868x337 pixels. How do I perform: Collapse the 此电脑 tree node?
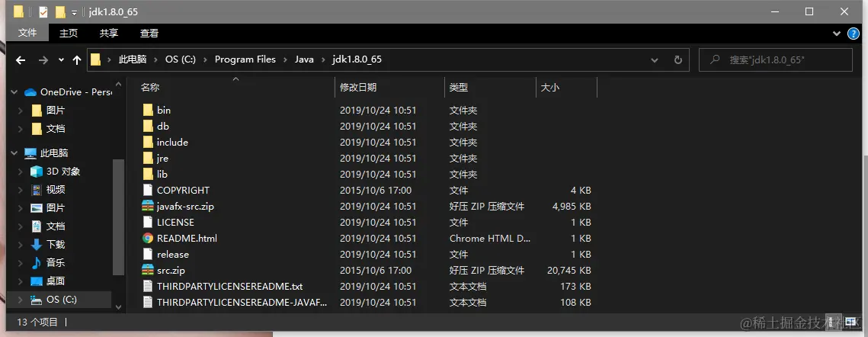pos(14,153)
